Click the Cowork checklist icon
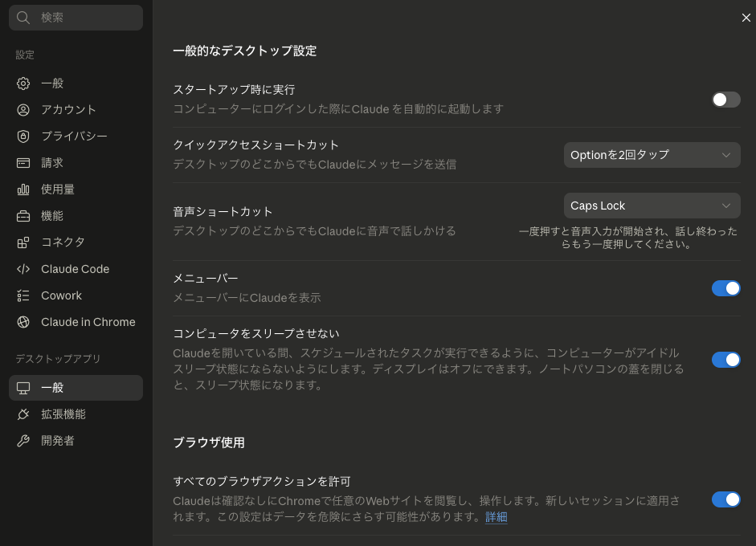756x546 pixels. tap(23, 295)
